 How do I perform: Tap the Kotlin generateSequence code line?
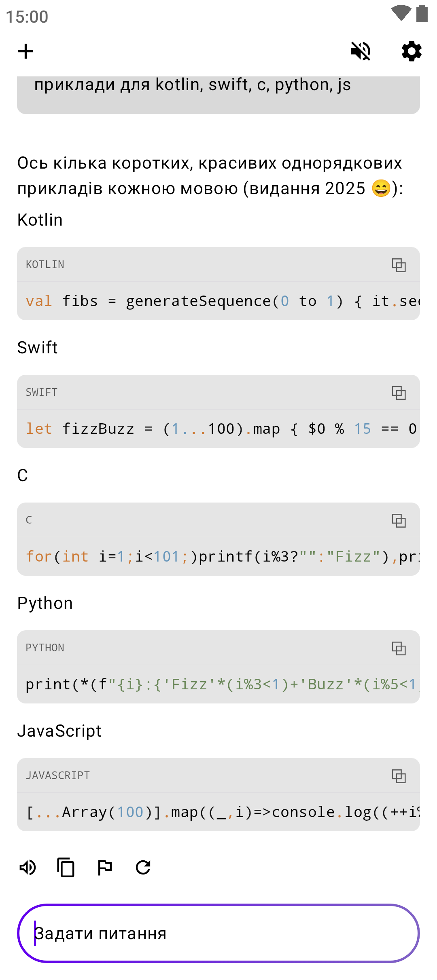218,301
